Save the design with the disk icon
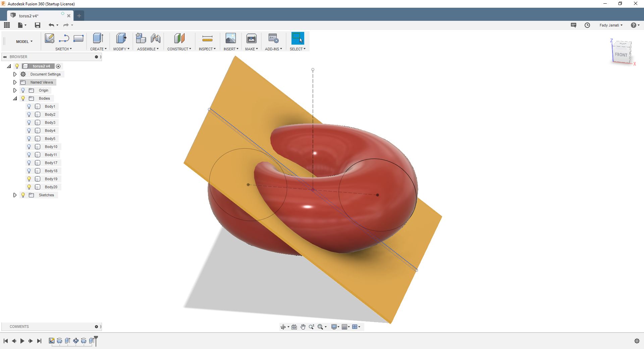Screen dimensions: 644x349 (x=38, y=25)
